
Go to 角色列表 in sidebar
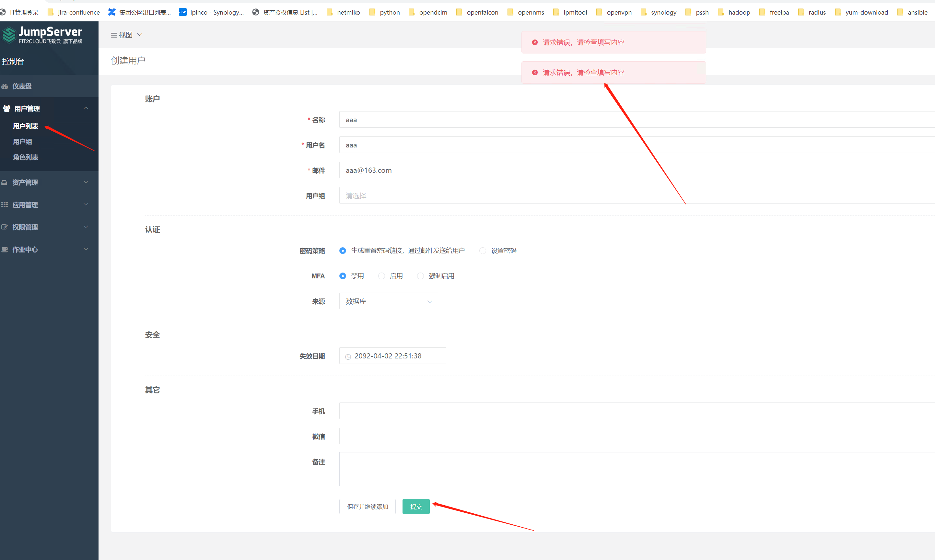click(26, 157)
